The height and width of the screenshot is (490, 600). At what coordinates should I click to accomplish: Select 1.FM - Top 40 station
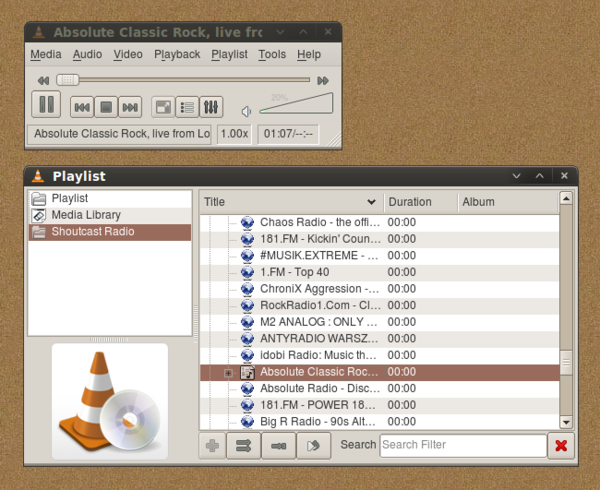coord(379,272)
